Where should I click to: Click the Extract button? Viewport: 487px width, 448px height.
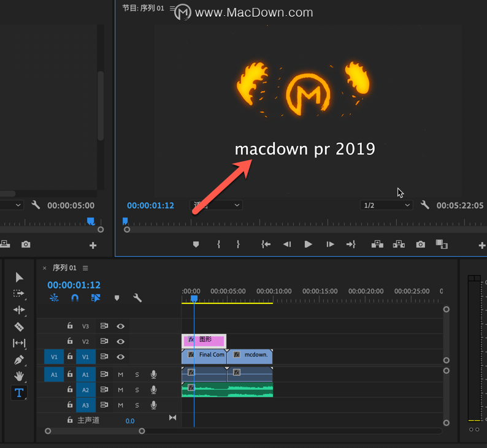point(399,245)
